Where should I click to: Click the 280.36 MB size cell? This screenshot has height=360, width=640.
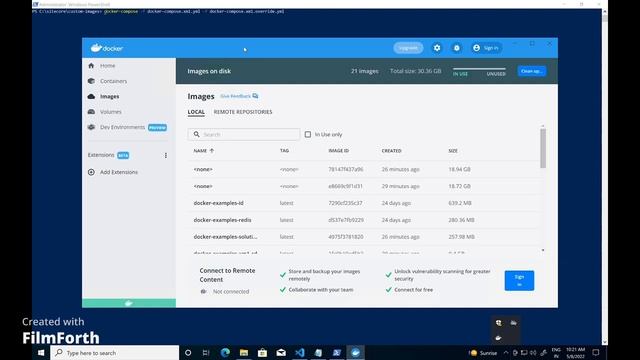(461, 220)
